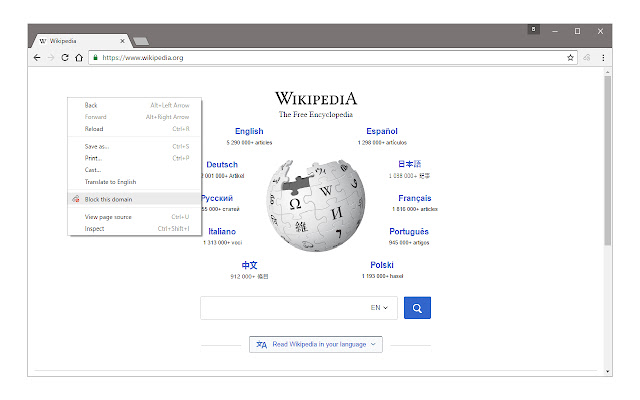Reload the page with the refresh icon
The image size is (640, 400).
65,58
